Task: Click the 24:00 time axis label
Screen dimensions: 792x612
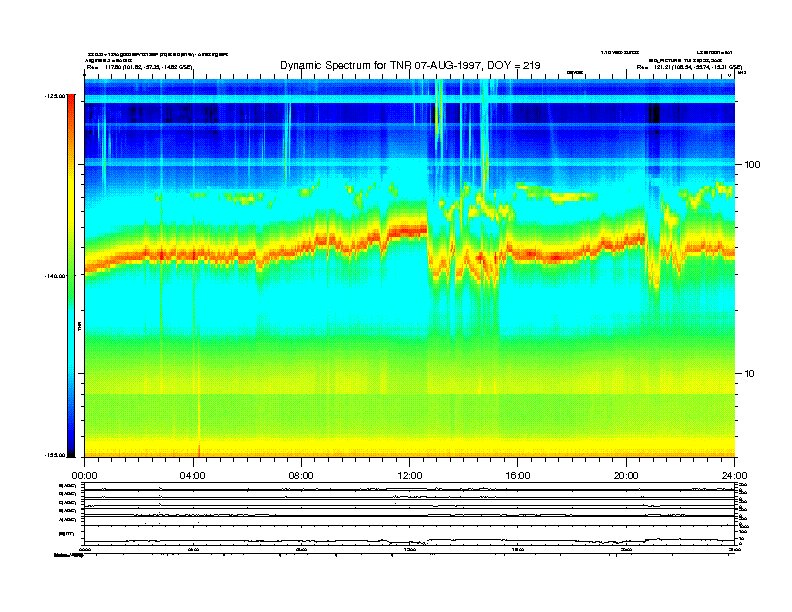Action: click(x=734, y=476)
